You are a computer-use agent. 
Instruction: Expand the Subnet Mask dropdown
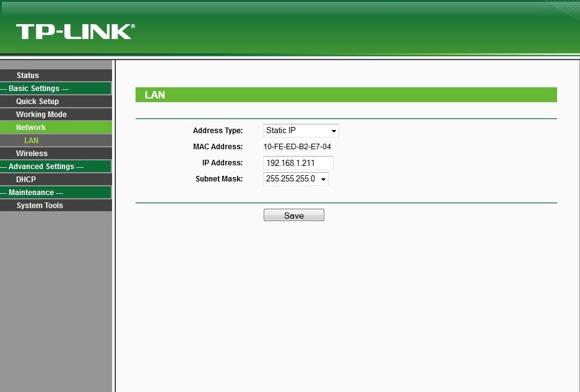coord(295,179)
